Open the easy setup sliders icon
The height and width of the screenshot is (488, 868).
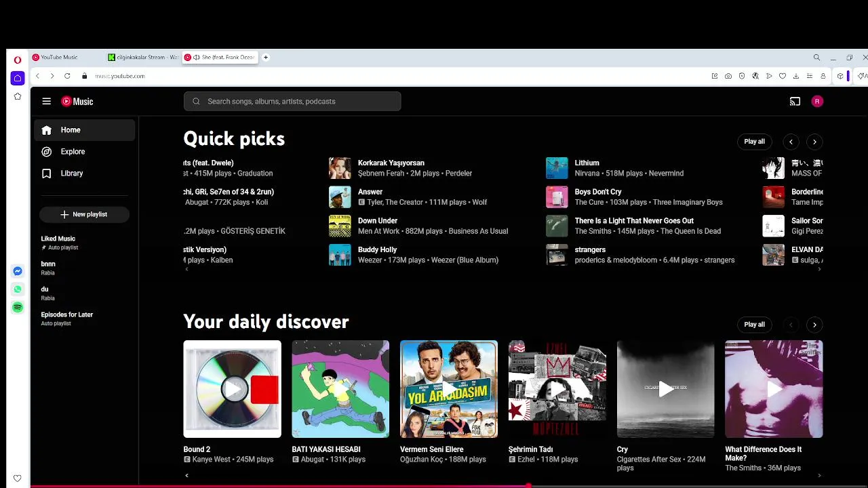tap(810, 76)
